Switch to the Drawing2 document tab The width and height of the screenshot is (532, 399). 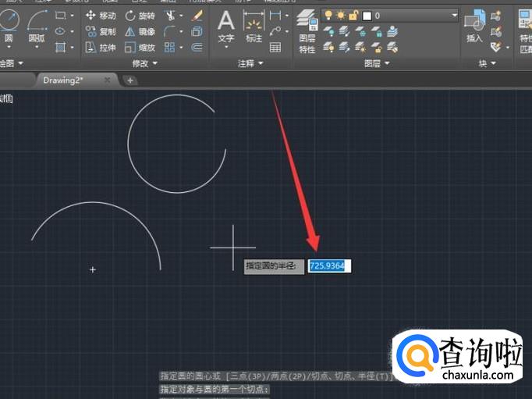pyautogui.click(x=64, y=80)
